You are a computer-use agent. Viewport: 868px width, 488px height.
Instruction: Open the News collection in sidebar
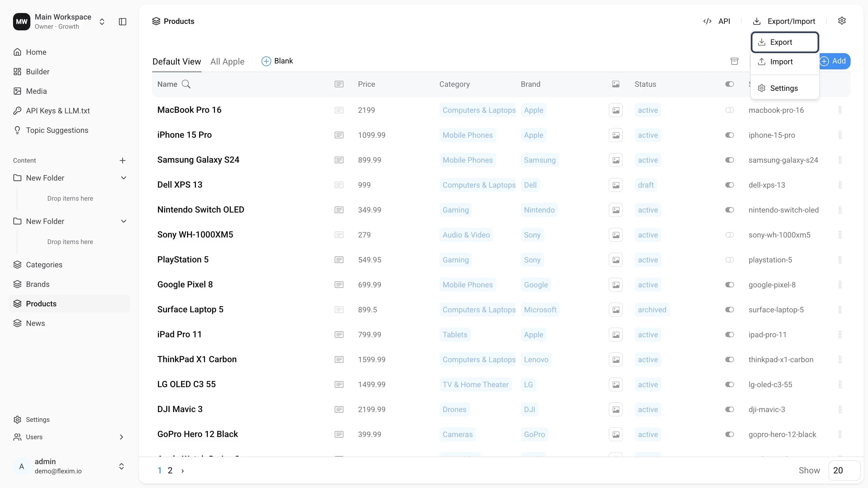pyautogui.click(x=69, y=323)
